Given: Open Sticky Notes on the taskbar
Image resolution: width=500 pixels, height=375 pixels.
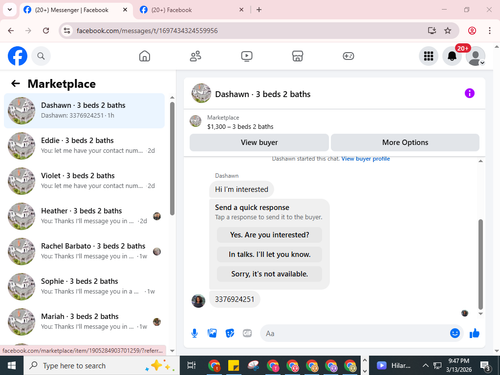Looking at the screenshot, I should coord(233,366).
